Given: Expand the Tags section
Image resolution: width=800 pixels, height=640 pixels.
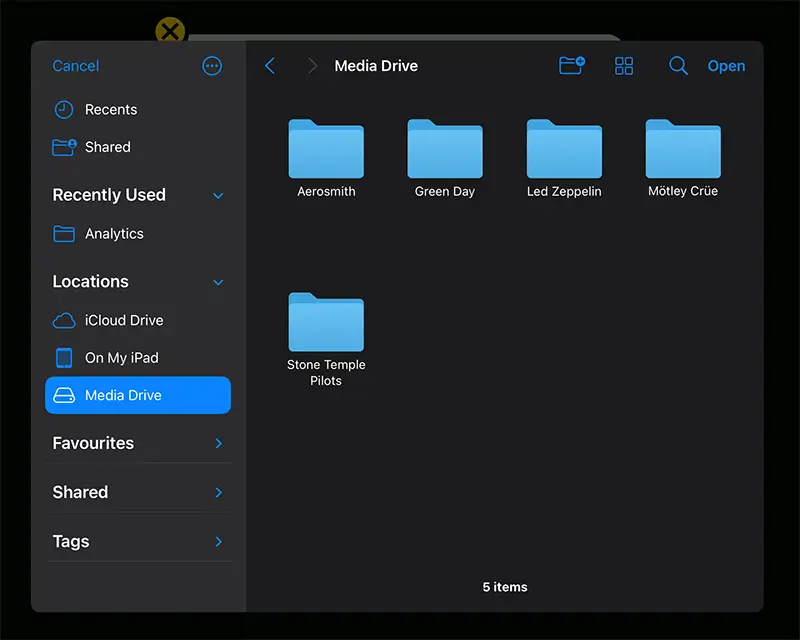Looking at the screenshot, I should pyautogui.click(x=218, y=541).
